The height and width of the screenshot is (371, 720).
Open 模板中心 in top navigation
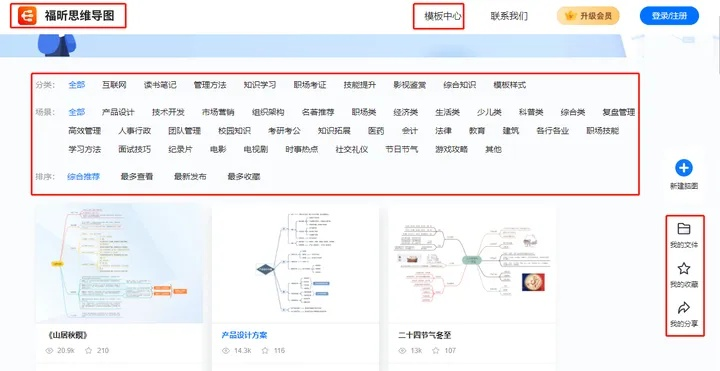coord(443,16)
